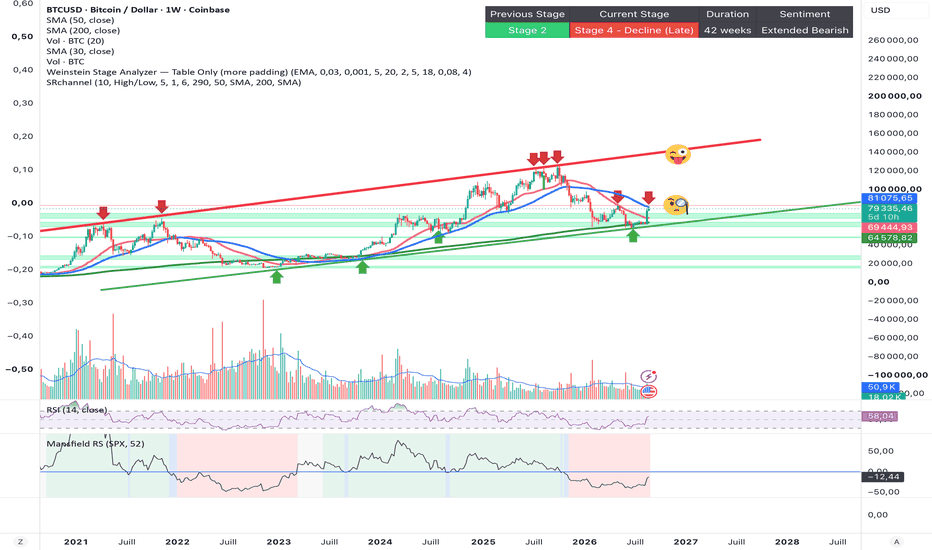Select the Vol · BTC (20) legend entry
Screen dimensions: 932x550
[75, 41]
